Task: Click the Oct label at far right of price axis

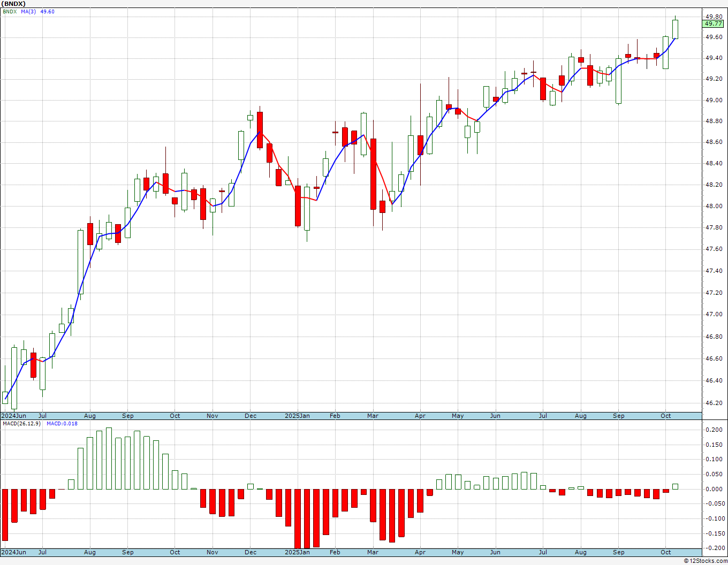Action: click(666, 416)
